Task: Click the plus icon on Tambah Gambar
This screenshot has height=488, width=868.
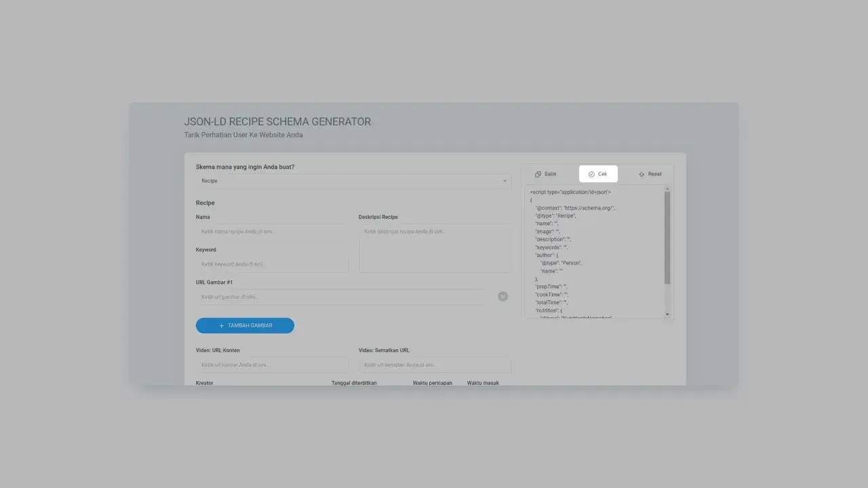Action: 221,326
